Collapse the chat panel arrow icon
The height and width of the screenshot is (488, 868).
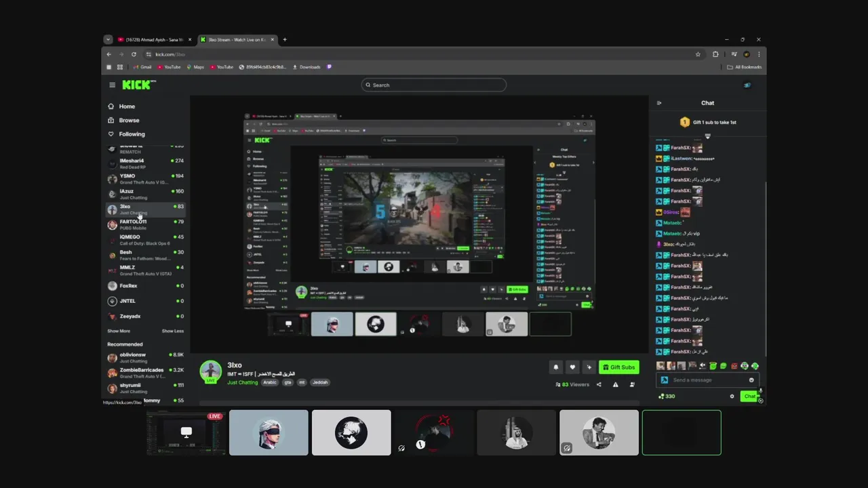[x=659, y=103]
